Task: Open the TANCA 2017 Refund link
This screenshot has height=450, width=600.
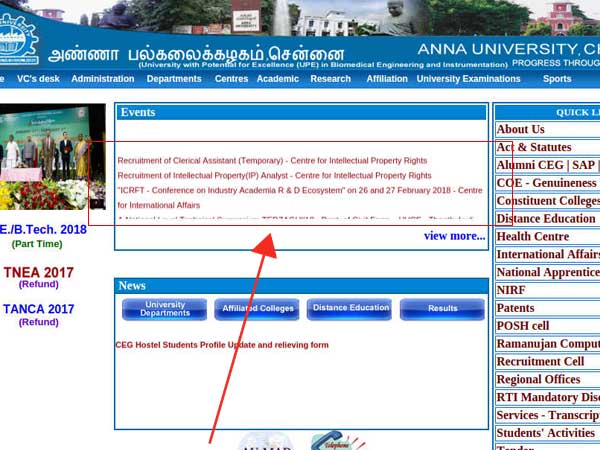Action: coord(39,315)
